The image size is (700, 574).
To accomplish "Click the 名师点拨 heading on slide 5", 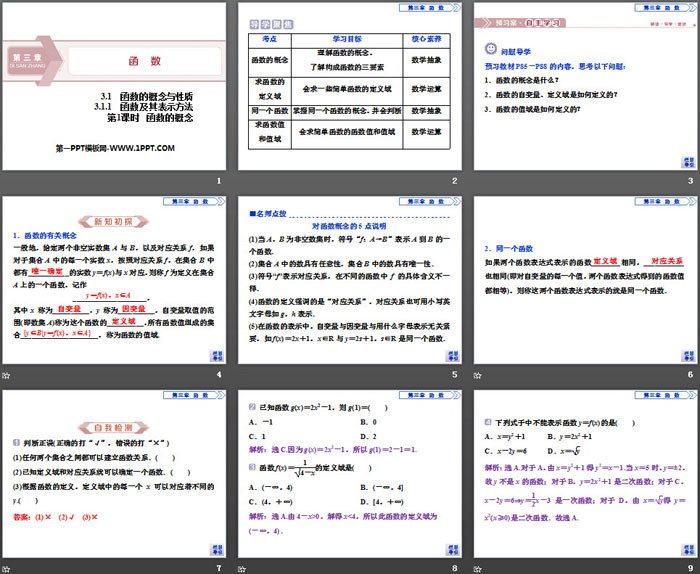I will point(268,214).
